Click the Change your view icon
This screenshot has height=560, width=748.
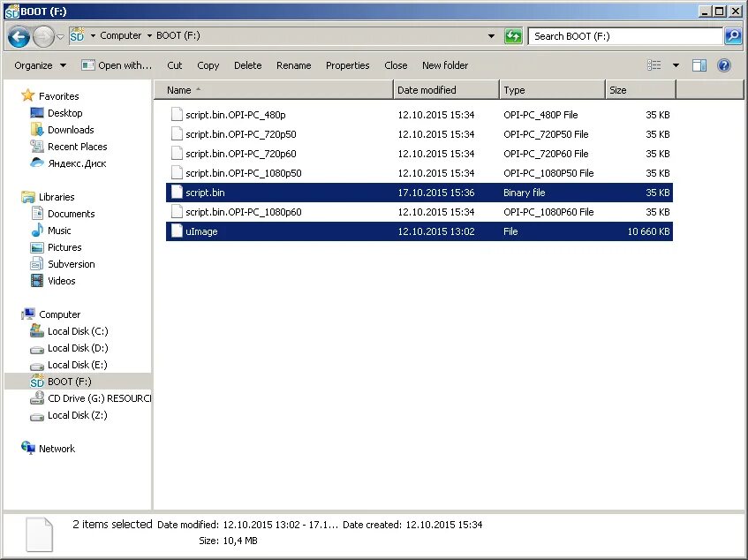(x=654, y=65)
